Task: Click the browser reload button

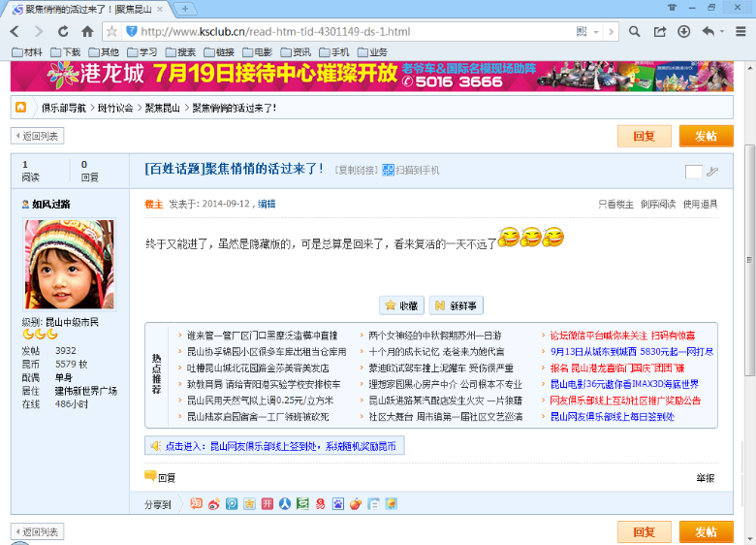Action: click(x=63, y=31)
